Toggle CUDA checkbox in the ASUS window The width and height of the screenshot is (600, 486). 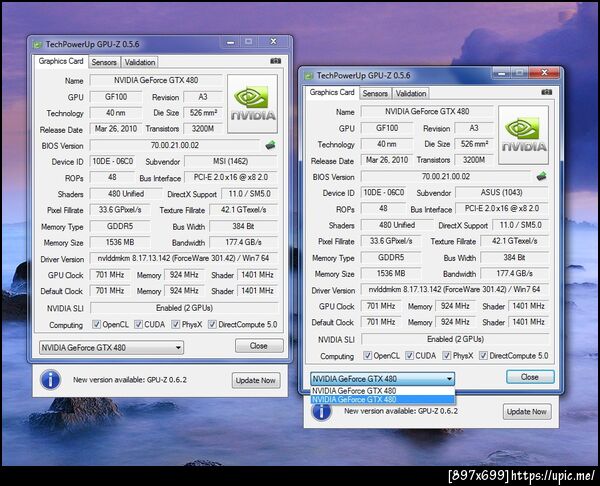(x=409, y=356)
